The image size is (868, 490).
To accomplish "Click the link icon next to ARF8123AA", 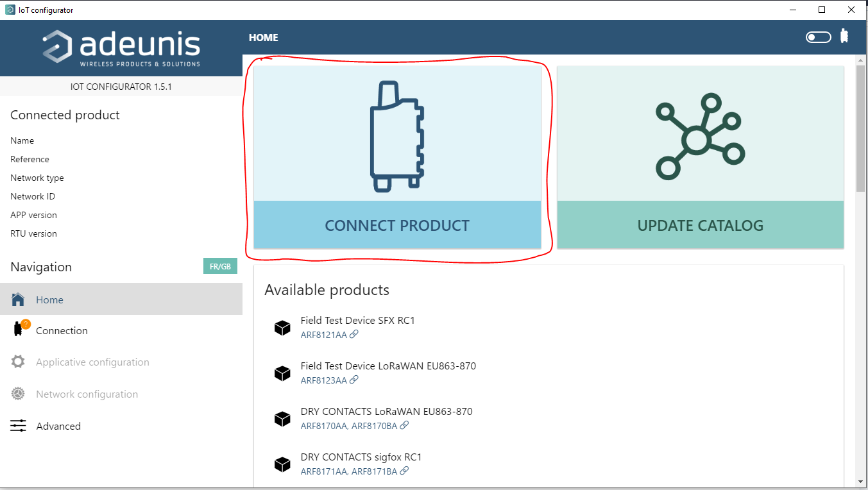I will tap(354, 380).
